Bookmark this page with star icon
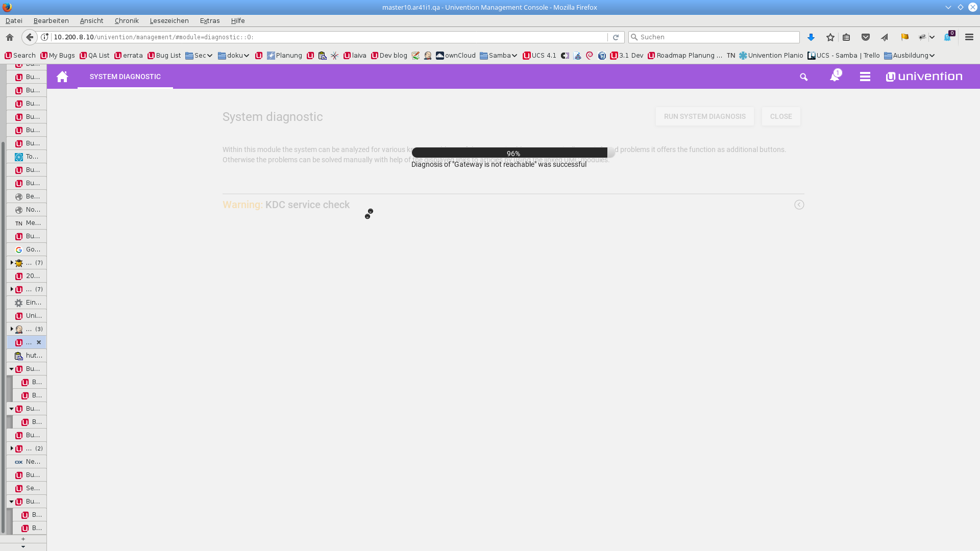 tap(830, 37)
